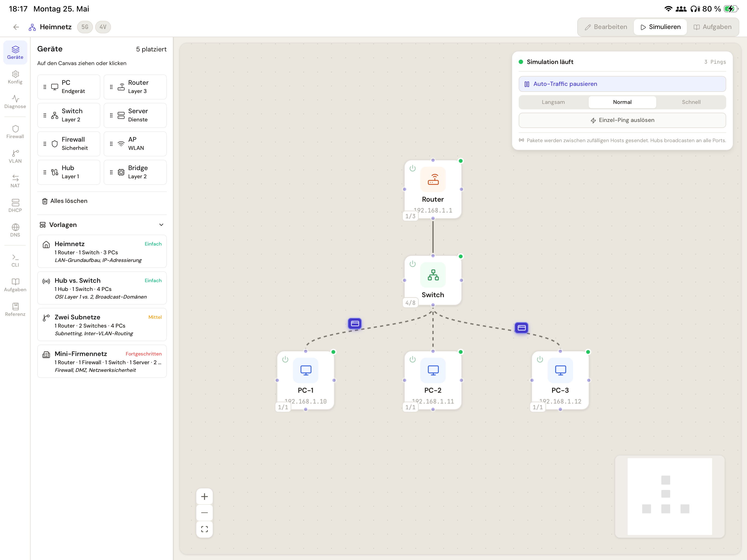Viewport: 747px width, 560px height.
Task: Set simulation speed to Normal
Action: pyautogui.click(x=622, y=102)
